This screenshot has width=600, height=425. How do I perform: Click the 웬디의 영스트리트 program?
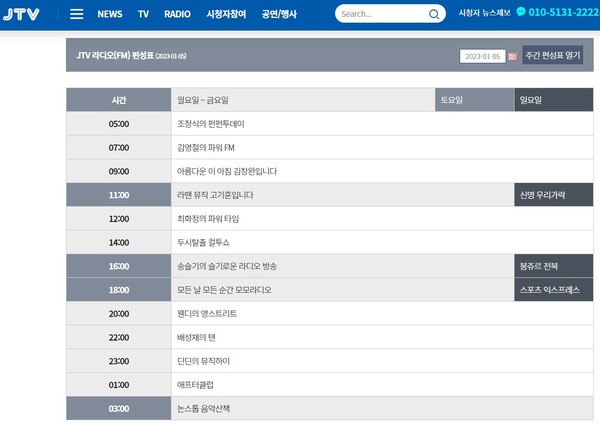click(207, 314)
